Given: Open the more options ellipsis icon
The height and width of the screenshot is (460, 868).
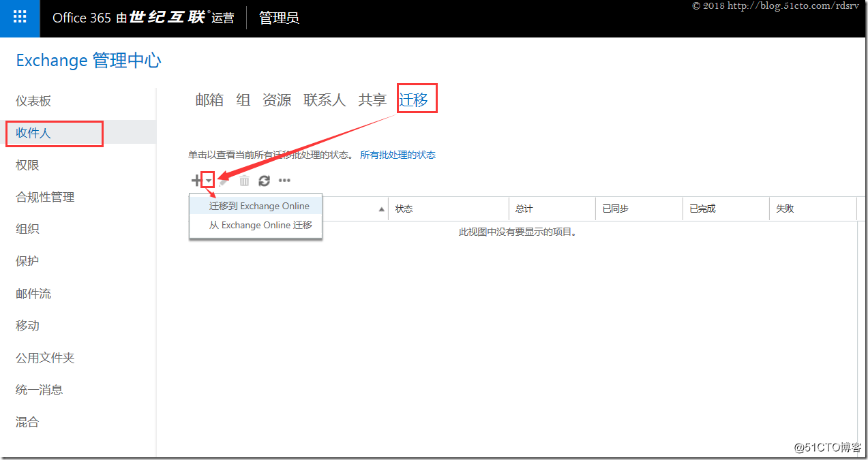Looking at the screenshot, I should pos(284,181).
